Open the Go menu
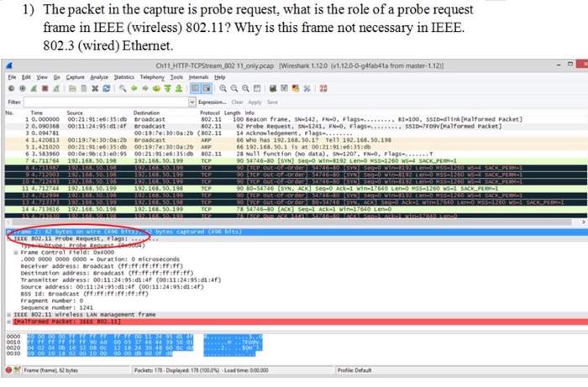The image size is (588, 387). 56,77
